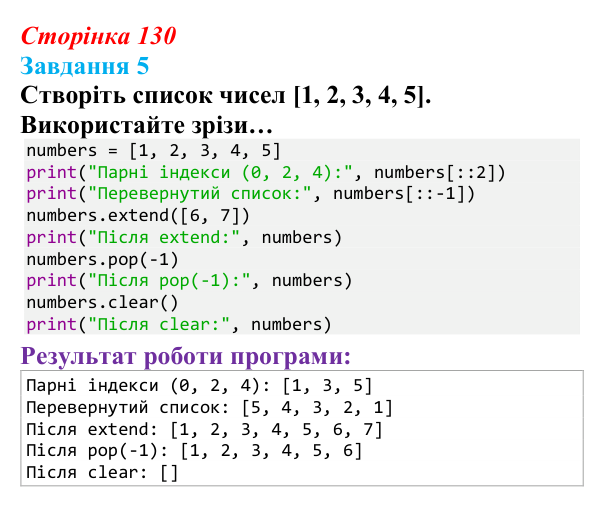The image size is (600, 507).
Task: Click output line 'Після pop(-1): [1, 2, 3, 4, 5, 6]'
Action: [x=194, y=451]
